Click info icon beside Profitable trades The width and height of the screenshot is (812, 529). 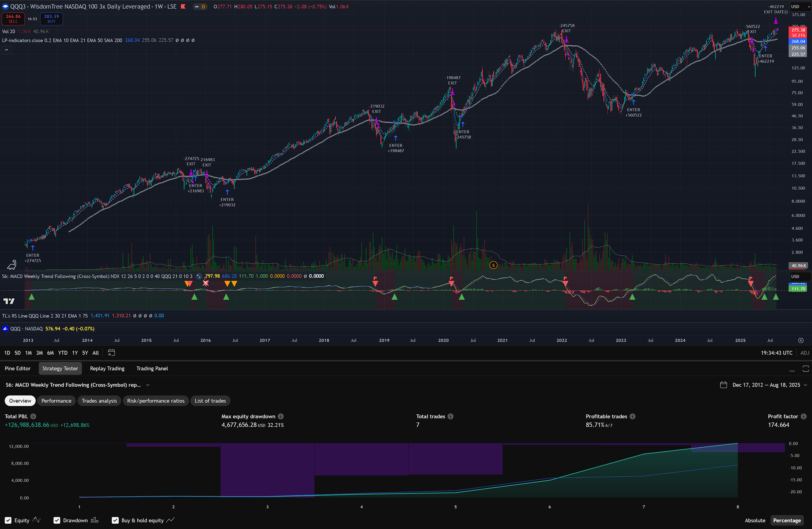click(632, 416)
